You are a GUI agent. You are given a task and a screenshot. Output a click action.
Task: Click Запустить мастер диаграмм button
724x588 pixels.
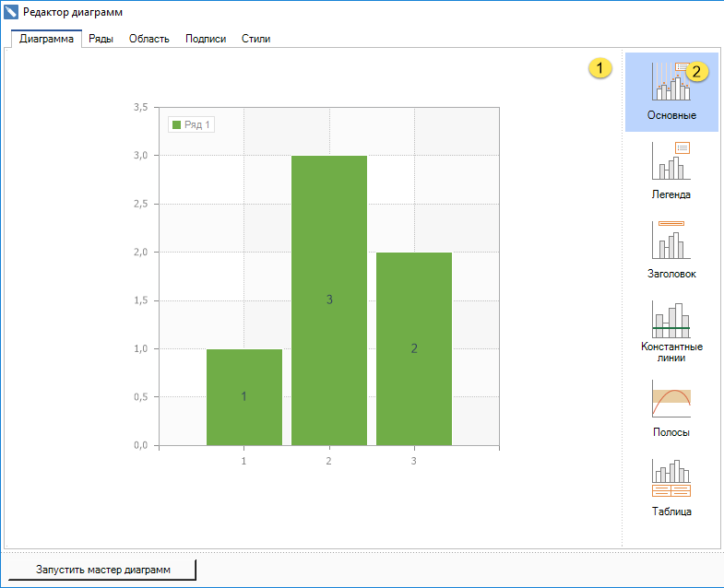point(102,570)
